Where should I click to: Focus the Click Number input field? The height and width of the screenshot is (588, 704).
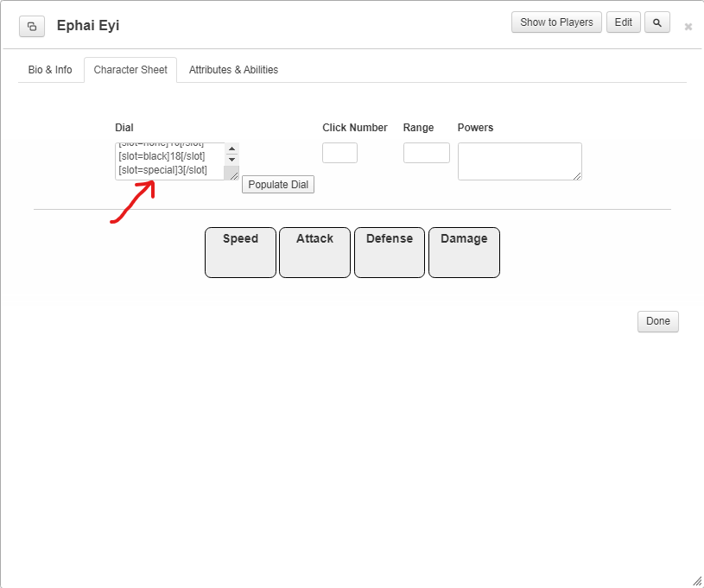[x=339, y=153]
